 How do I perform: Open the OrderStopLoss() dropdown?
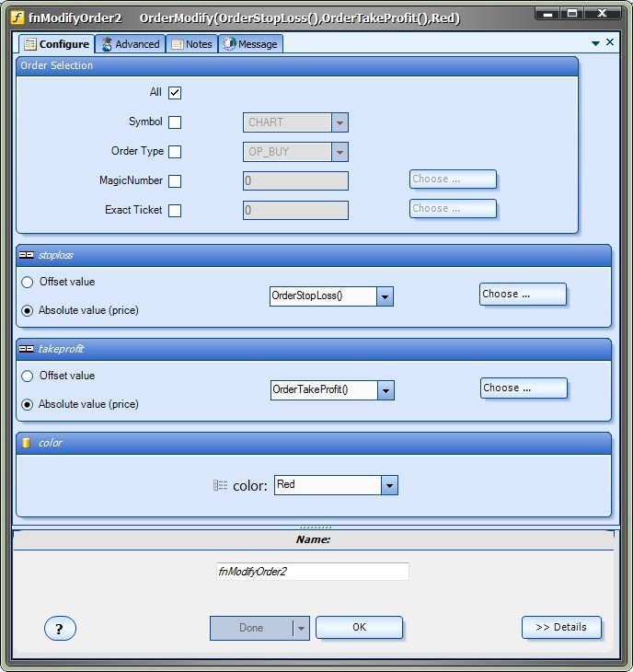386,296
